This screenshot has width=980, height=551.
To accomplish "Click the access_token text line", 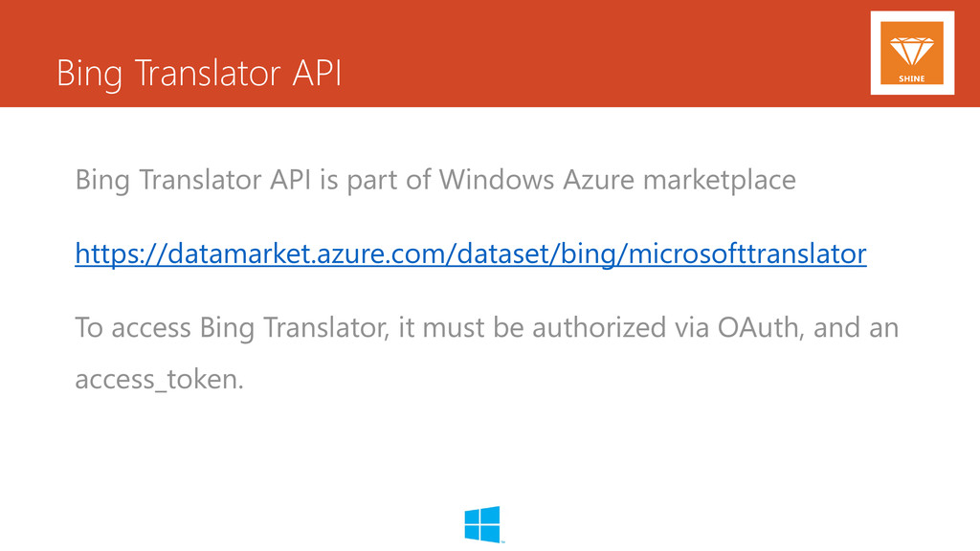I will (159, 379).
